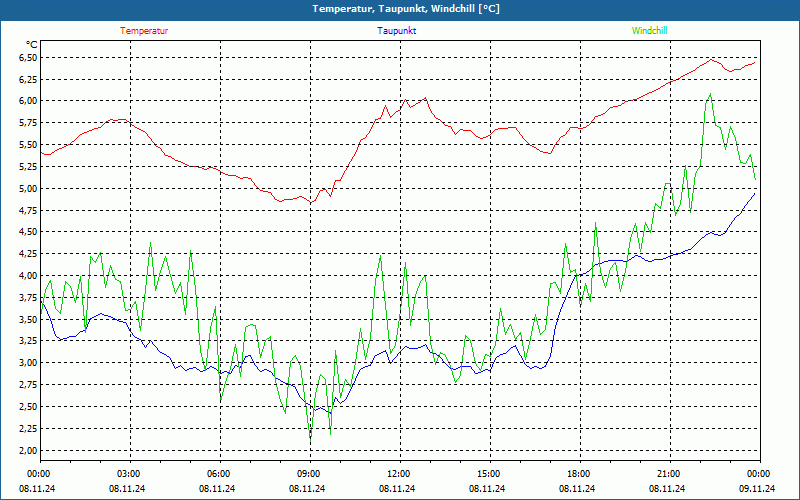Click the 09.11.24 date label

pyautogui.click(x=757, y=488)
